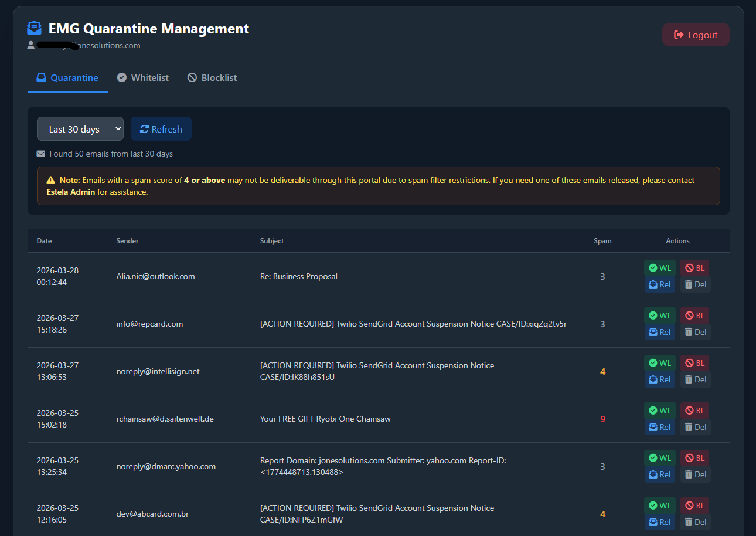The width and height of the screenshot is (756, 536).
Task: Click the EMG Quarantine Management envelope logo
Action: (x=35, y=28)
